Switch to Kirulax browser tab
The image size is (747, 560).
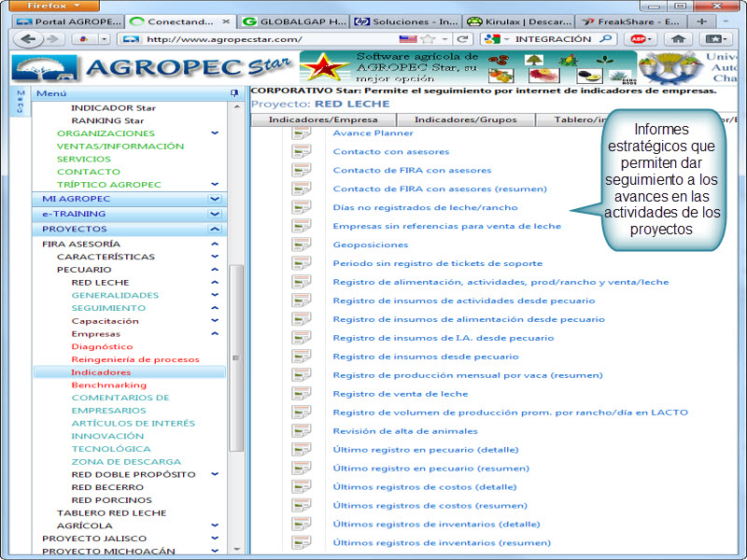(519, 21)
